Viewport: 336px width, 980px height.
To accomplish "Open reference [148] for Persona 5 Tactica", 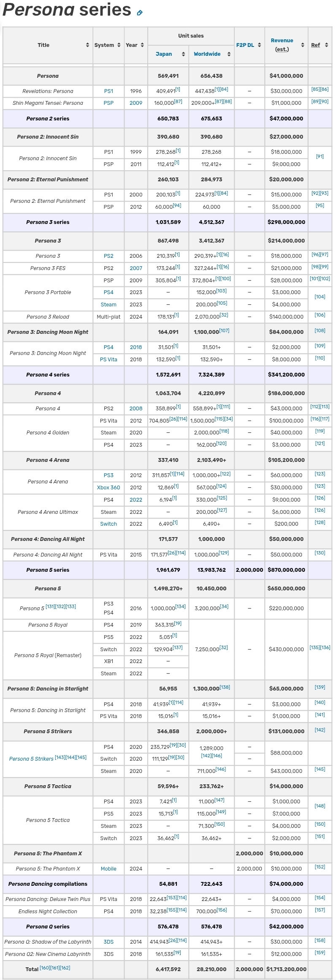I will pyautogui.click(x=320, y=806).
